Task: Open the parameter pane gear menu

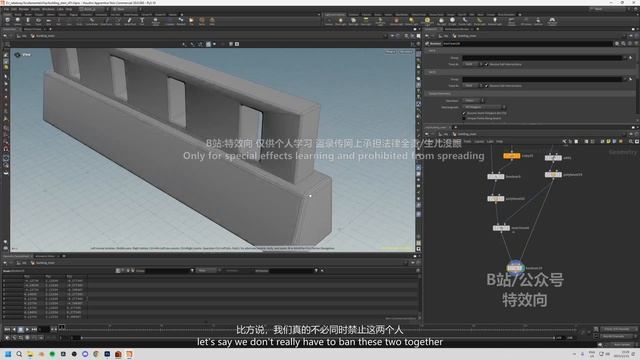Action: [x=617, y=43]
